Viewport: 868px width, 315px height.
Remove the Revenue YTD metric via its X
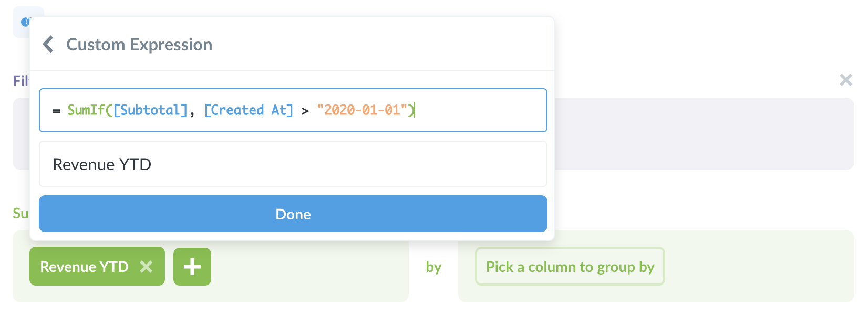146,267
